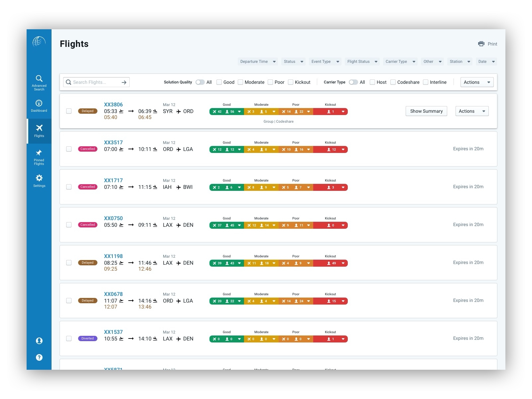This screenshot has height=399, width=532.
Task: Open the Dashboard from sidebar
Action: (39, 106)
